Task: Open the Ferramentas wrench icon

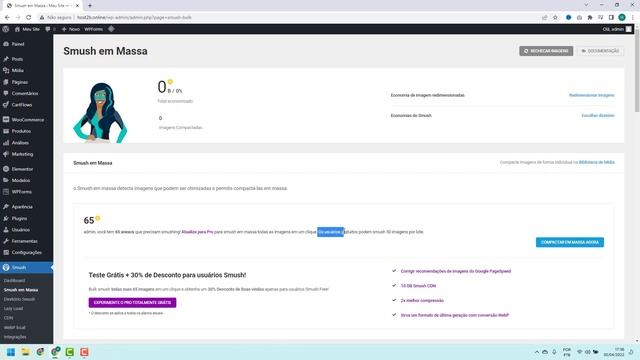Action: (x=6, y=241)
